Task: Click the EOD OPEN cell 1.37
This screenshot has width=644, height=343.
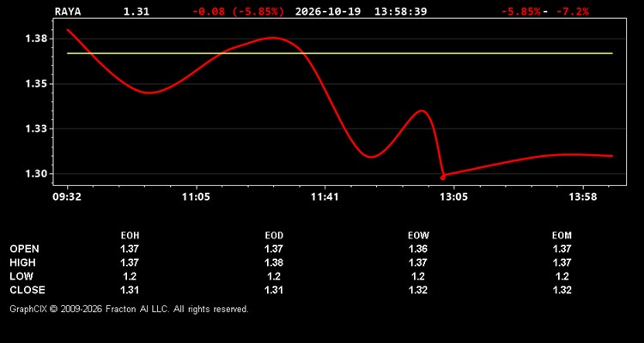Action: click(274, 249)
